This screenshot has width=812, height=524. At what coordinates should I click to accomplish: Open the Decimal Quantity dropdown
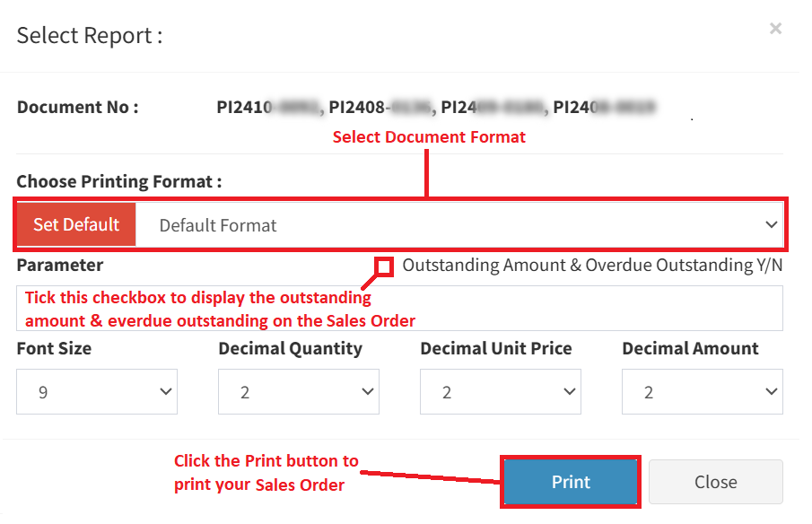(299, 392)
